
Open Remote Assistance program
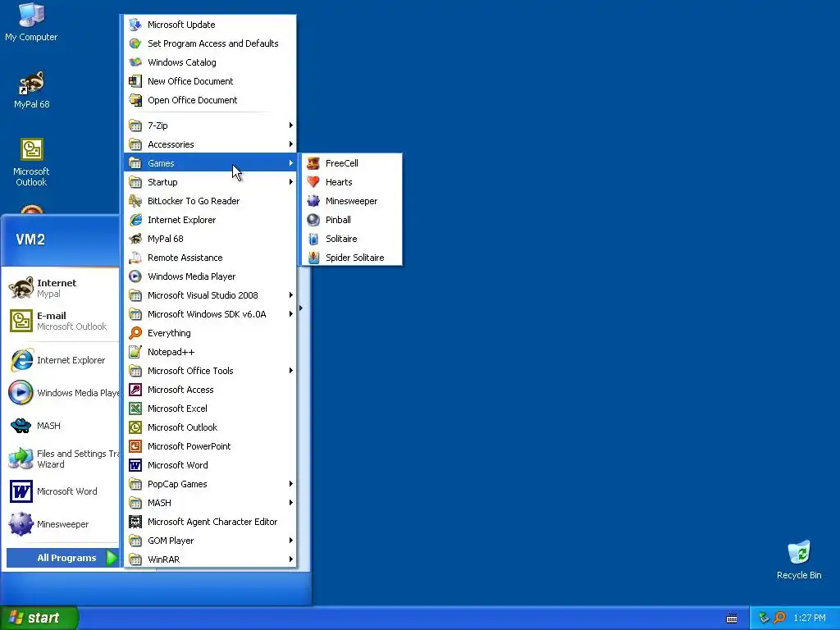210,257
